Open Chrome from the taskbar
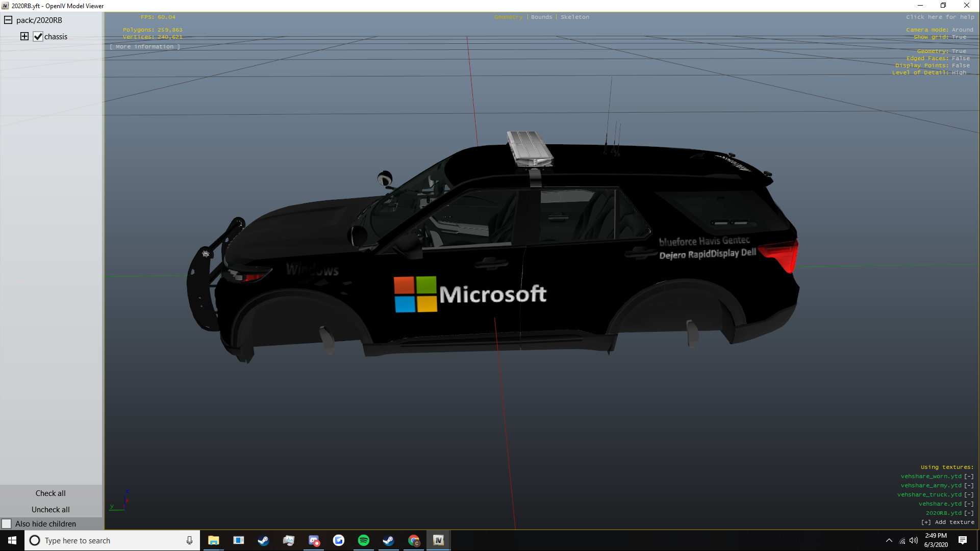The width and height of the screenshot is (980, 551). click(x=413, y=540)
